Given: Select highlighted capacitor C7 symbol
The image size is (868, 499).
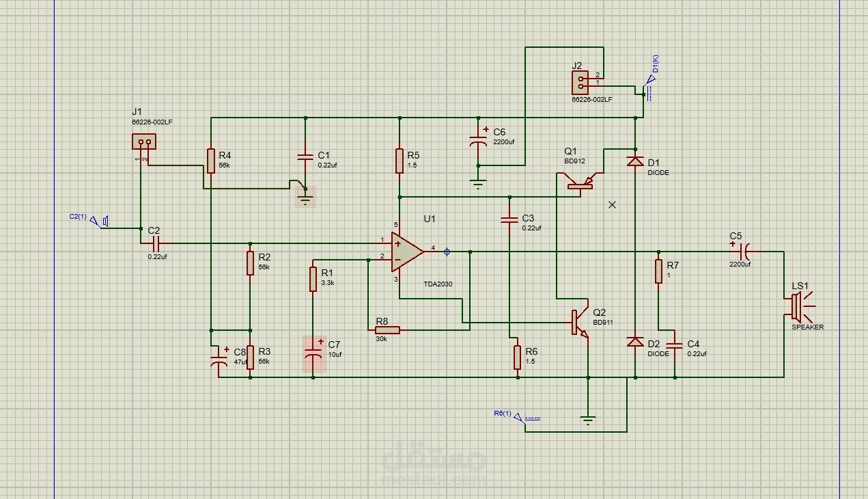Looking at the screenshot, I should [313, 353].
